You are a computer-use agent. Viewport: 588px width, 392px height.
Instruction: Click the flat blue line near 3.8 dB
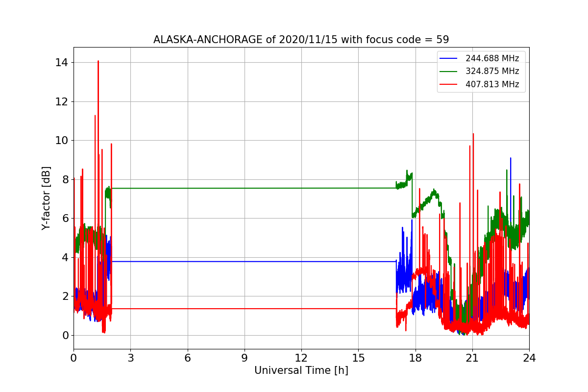point(254,261)
